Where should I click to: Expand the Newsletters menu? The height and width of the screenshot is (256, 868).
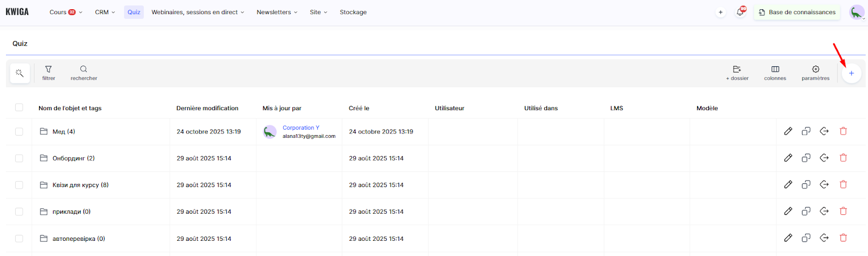[x=277, y=12]
